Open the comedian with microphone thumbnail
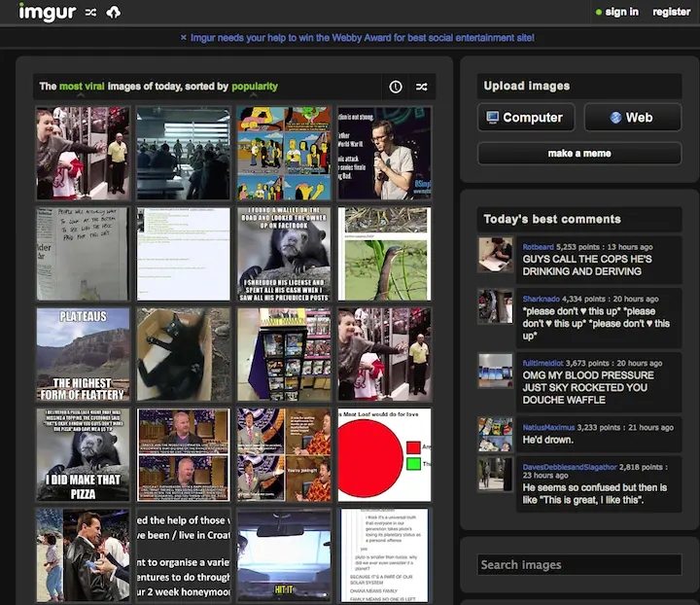Screen dimensions: 700x605 point(384,153)
